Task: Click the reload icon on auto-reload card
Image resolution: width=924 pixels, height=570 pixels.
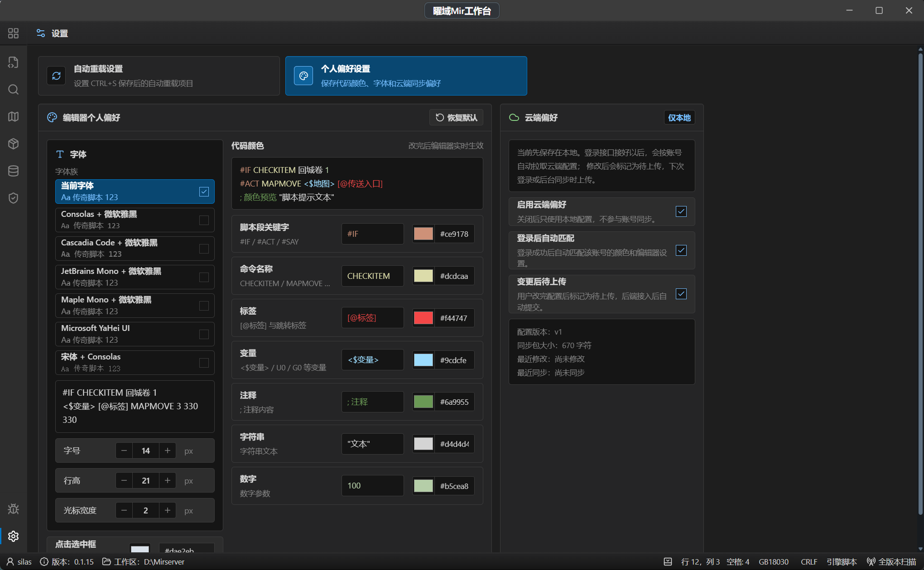Action: coord(56,76)
